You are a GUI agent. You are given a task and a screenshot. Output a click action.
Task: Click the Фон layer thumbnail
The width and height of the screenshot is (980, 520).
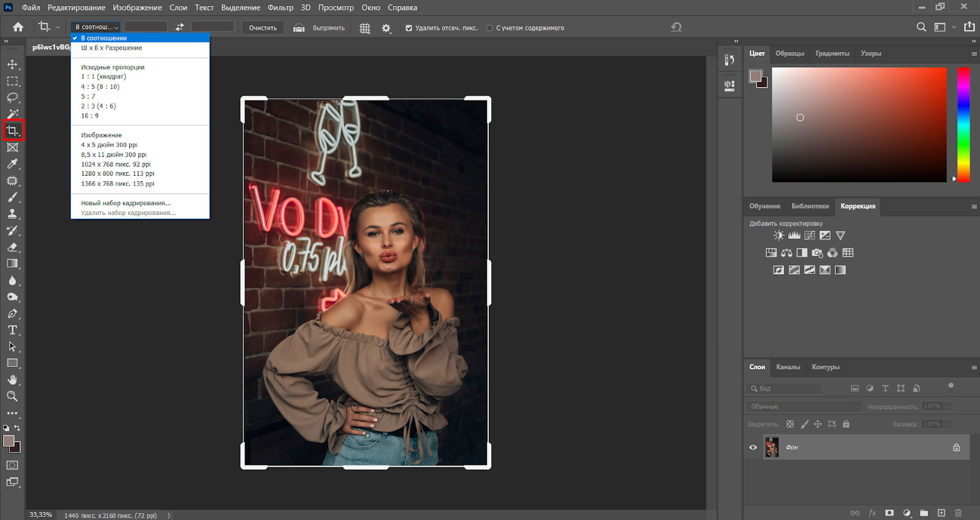pyautogui.click(x=772, y=447)
